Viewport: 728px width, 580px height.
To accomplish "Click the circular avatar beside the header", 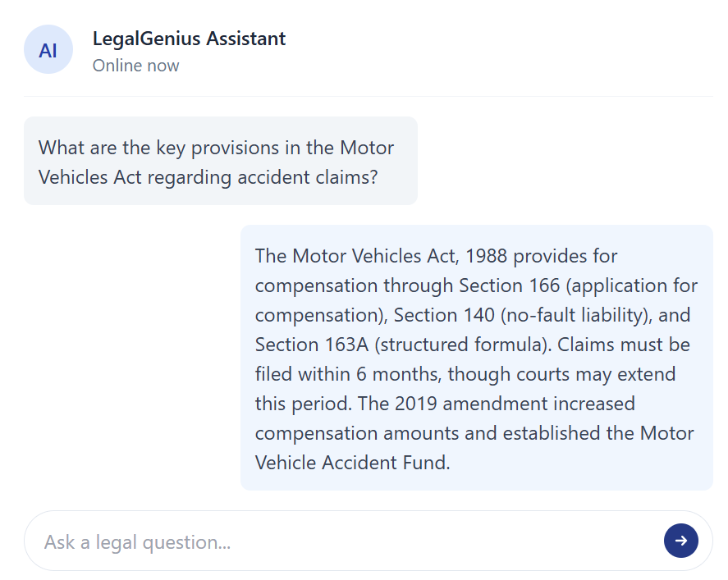I will (48, 49).
